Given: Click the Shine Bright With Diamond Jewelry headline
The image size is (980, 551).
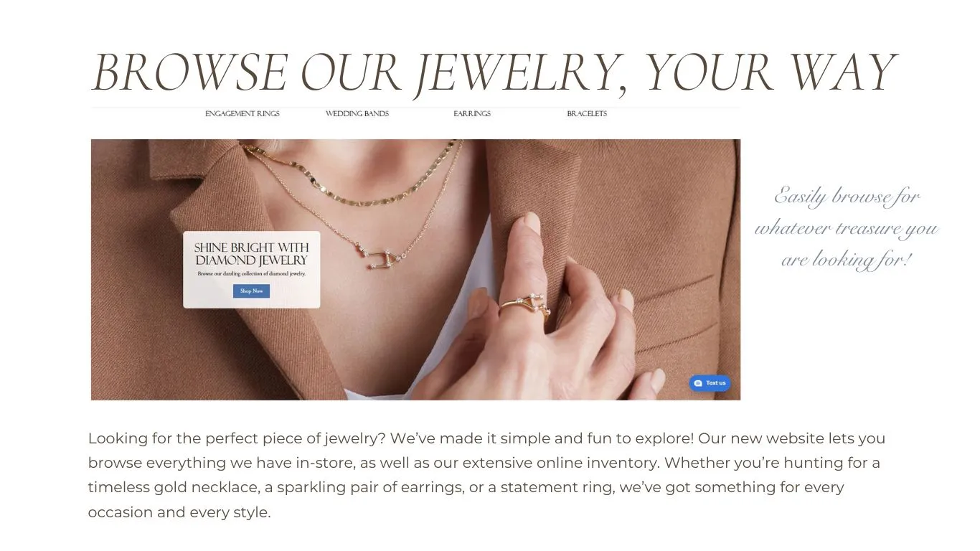Looking at the screenshot, I should (x=252, y=254).
